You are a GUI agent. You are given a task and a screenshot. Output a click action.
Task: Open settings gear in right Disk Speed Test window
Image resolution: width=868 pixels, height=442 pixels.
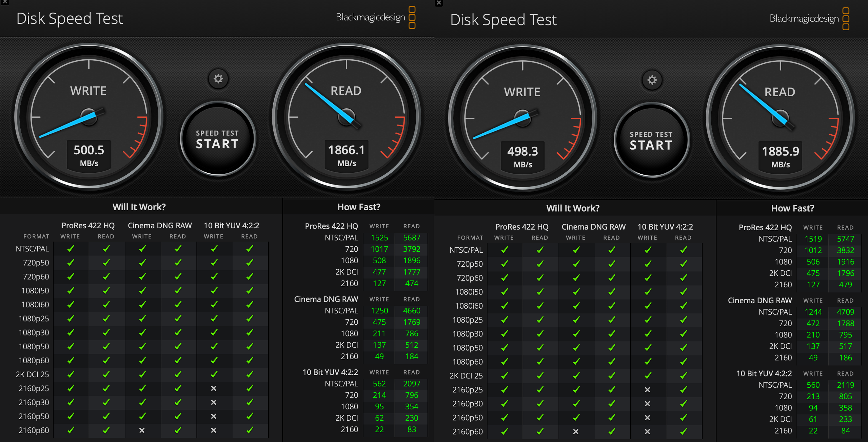click(x=652, y=80)
